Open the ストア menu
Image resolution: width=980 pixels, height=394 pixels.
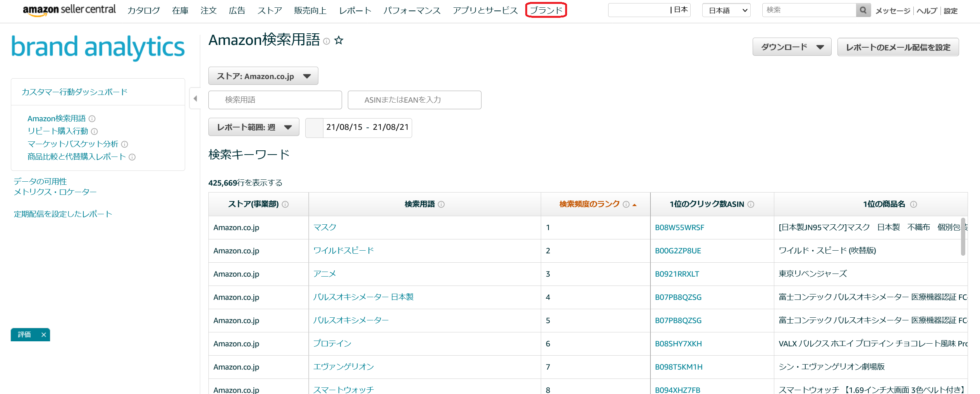(x=270, y=10)
